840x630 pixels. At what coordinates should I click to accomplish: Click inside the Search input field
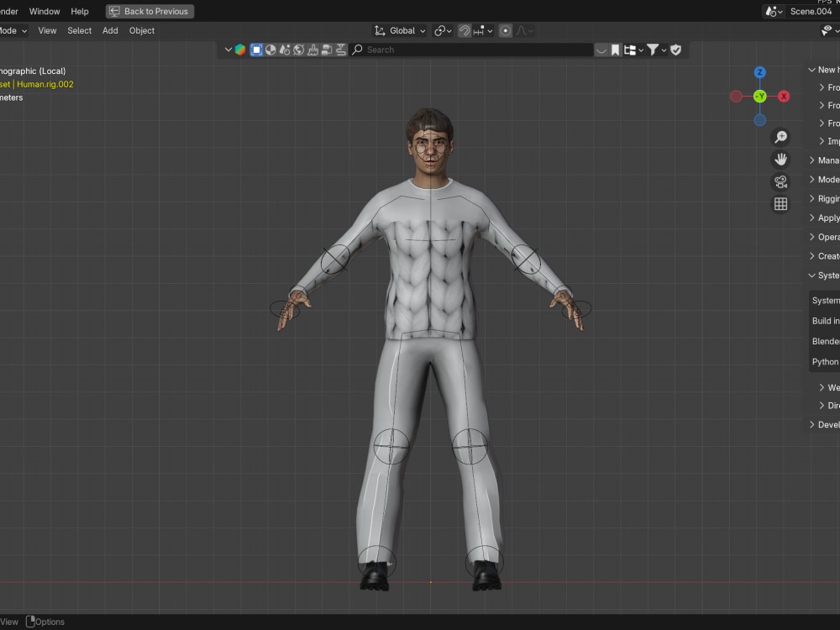pos(471,50)
